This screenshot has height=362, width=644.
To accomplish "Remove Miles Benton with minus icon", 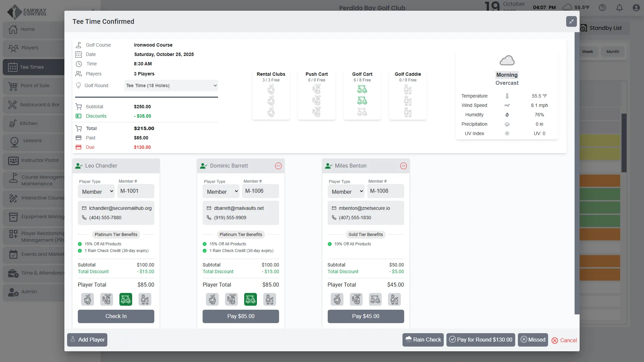I will tap(404, 166).
